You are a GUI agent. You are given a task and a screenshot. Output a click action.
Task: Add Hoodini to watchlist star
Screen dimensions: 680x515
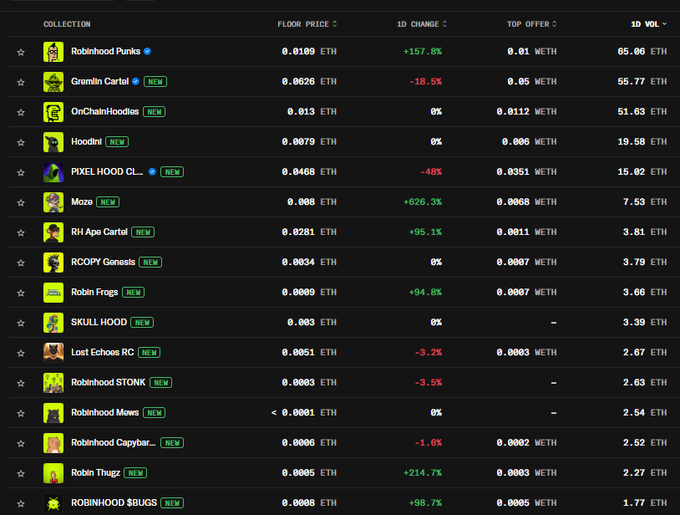click(x=20, y=143)
